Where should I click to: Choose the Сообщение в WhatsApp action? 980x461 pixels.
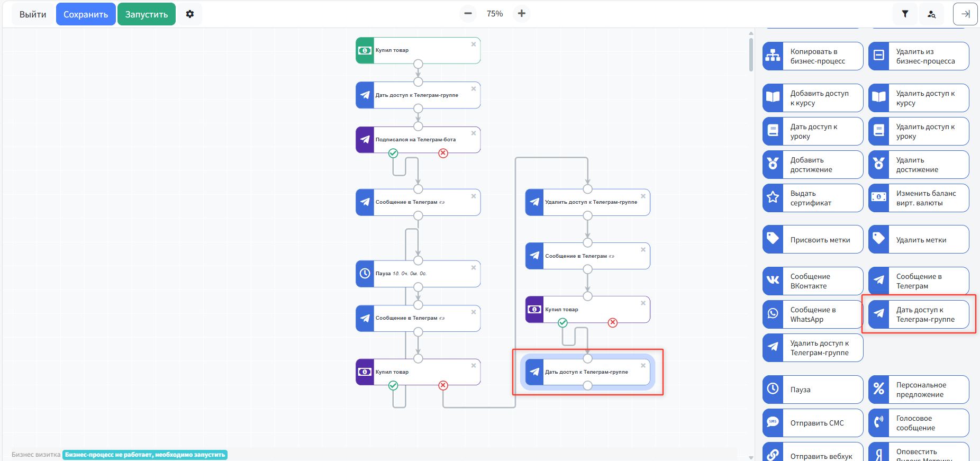tap(812, 314)
